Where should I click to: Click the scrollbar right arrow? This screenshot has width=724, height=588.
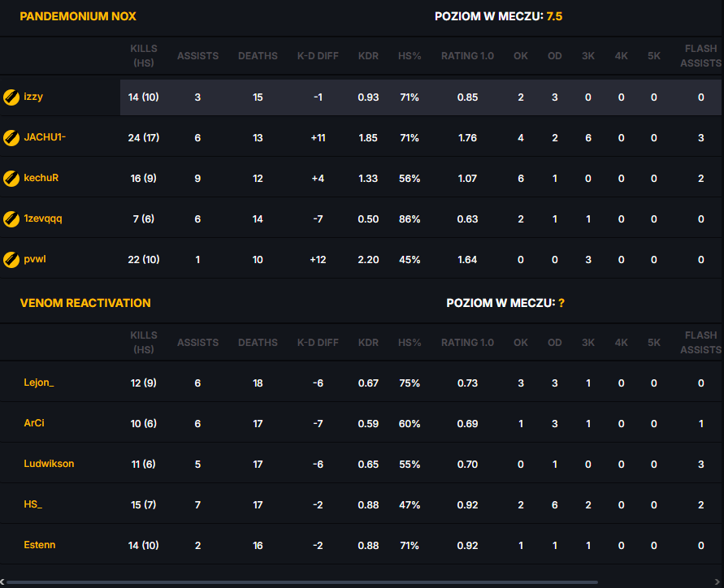[717, 582]
